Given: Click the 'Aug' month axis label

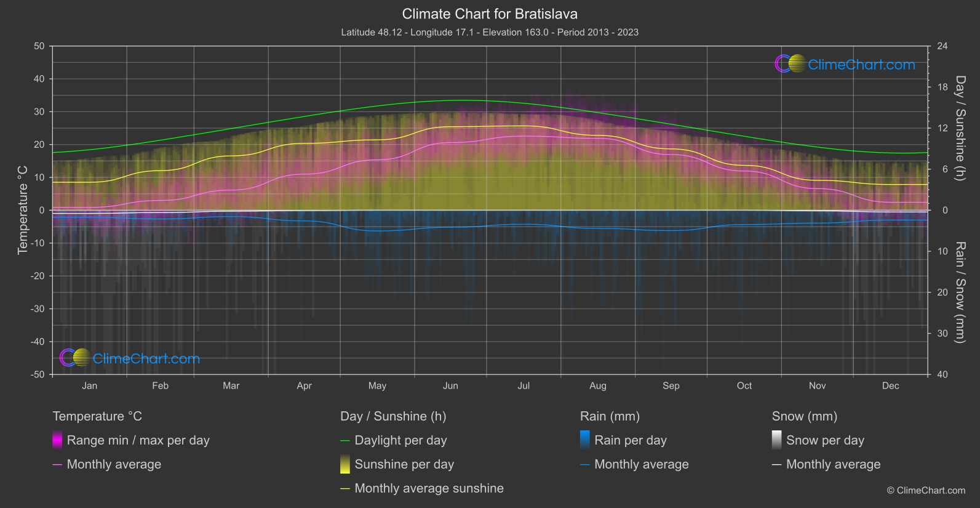Looking at the screenshot, I should click(598, 385).
